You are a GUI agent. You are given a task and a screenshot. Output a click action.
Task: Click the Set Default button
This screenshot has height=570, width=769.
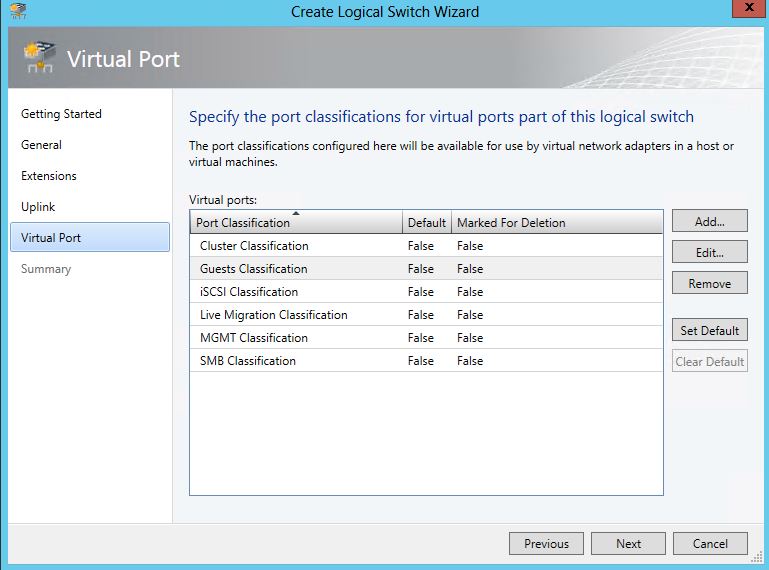pos(709,331)
